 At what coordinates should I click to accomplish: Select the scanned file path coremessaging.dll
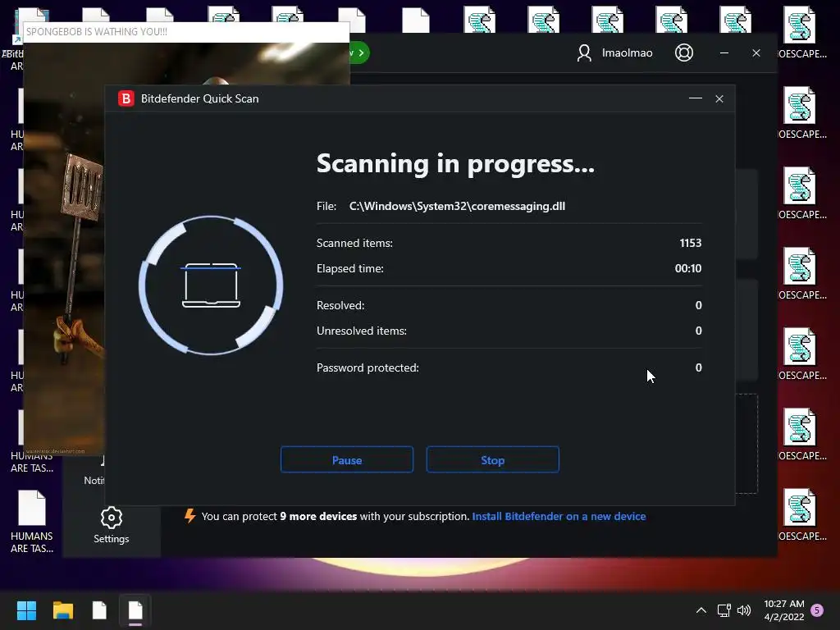(x=457, y=206)
